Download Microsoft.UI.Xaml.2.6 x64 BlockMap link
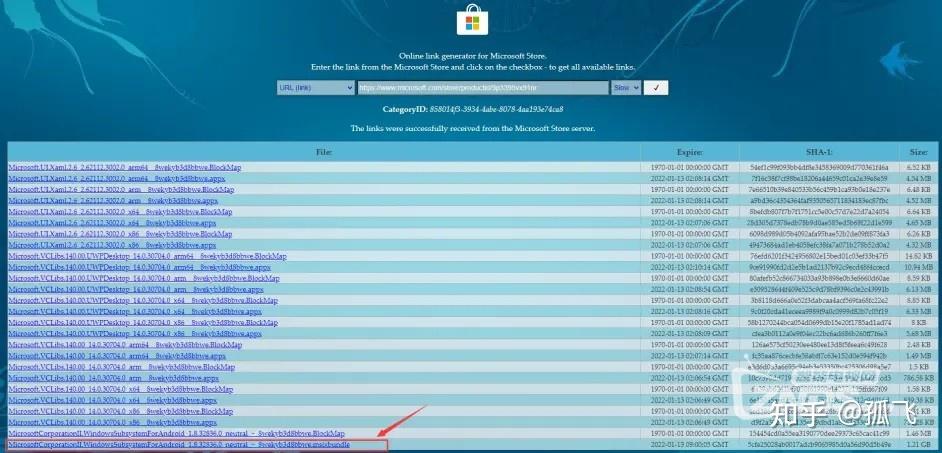Screen dimensions: 942x453 [120, 211]
